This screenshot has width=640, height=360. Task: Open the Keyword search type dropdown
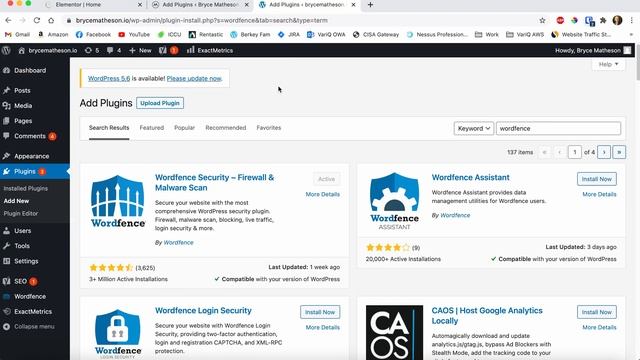click(473, 128)
